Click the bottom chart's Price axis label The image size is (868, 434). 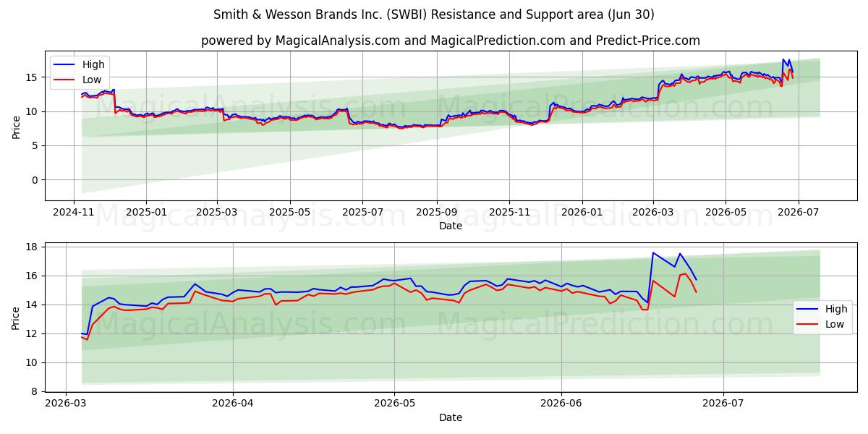coord(17,318)
